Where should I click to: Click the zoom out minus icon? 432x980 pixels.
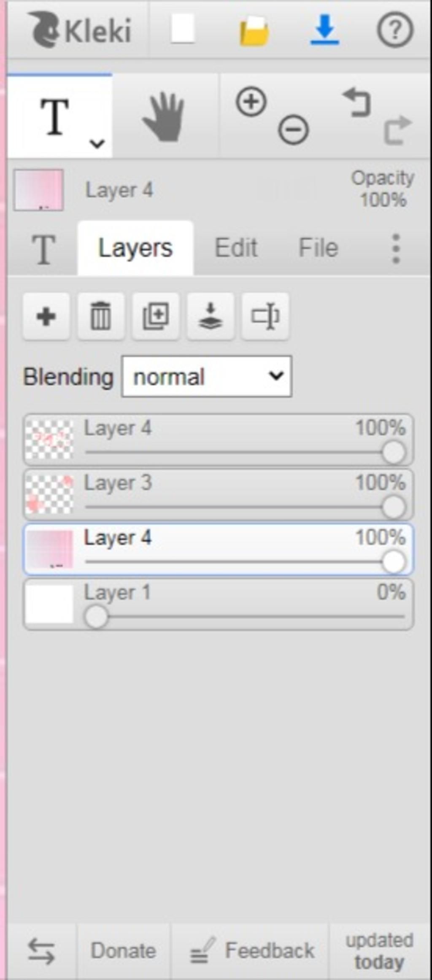293,130
